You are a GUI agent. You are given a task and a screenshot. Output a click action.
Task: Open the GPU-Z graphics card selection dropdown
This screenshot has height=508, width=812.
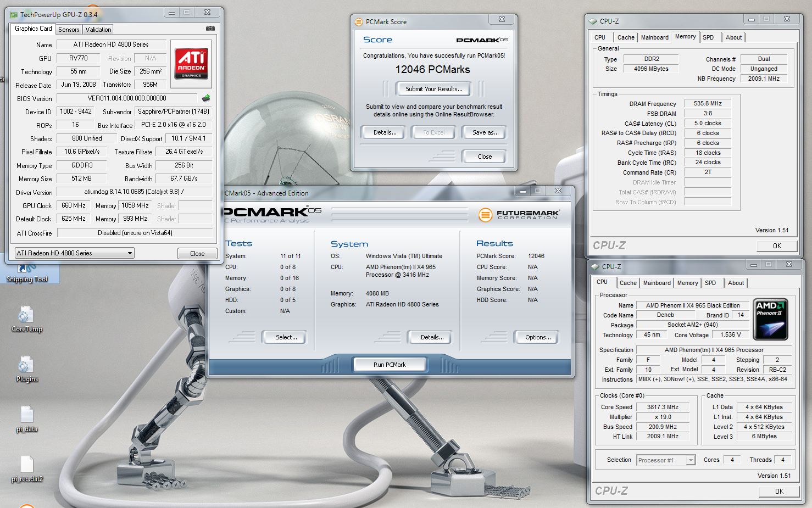coord(74,253)
